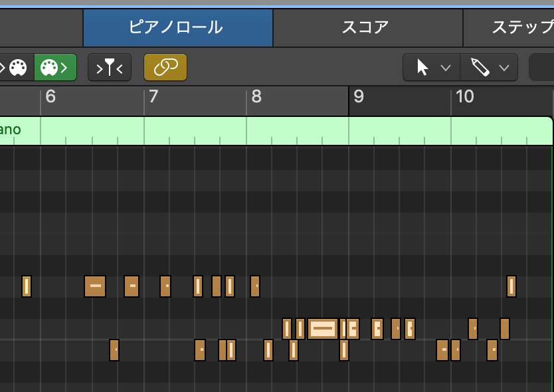The height and width of the screenshot is (392, 554).
Task: Switch to the ピアノロール tab
Action: (x=178, y=27)
